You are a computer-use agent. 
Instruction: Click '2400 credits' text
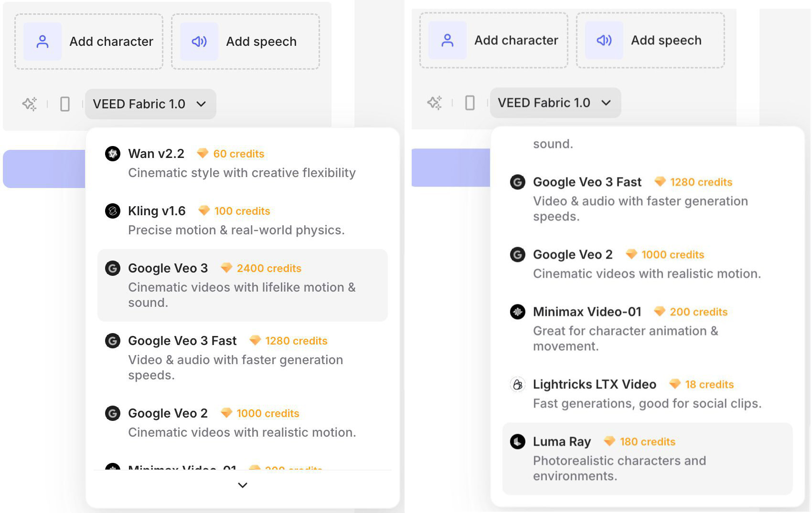pyautogui.click(x=269, y=268)
